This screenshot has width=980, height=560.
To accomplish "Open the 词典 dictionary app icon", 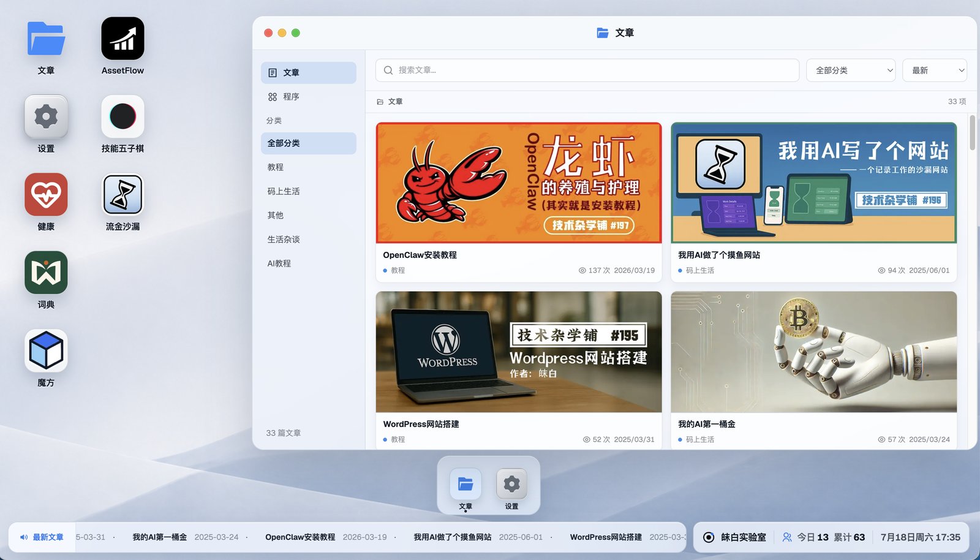I will click(x=46, y=272).
